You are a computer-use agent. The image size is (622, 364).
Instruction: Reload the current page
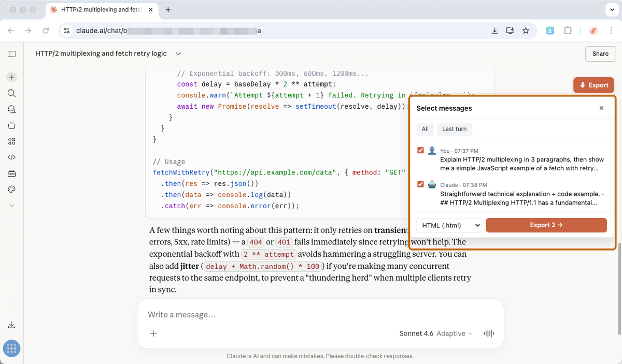[46, 31]
